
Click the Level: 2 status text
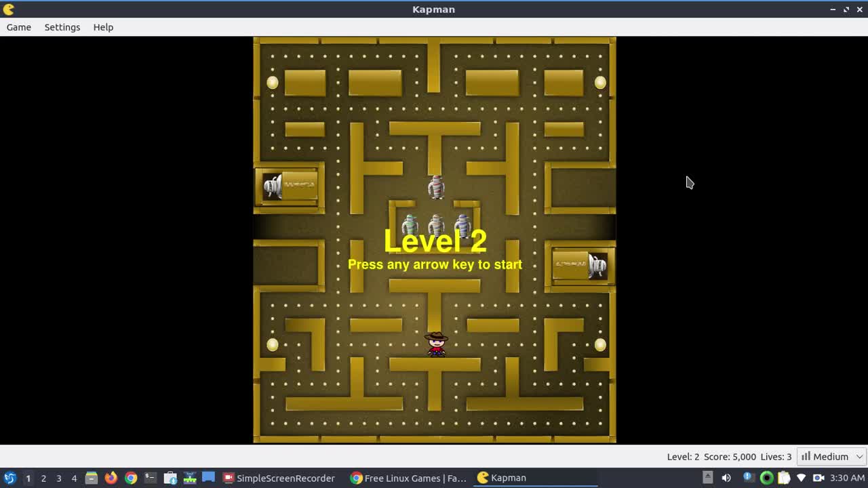click(683, 457)
